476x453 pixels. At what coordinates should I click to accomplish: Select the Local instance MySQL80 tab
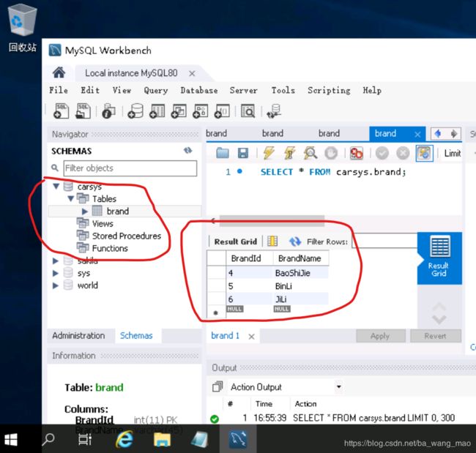131,73
